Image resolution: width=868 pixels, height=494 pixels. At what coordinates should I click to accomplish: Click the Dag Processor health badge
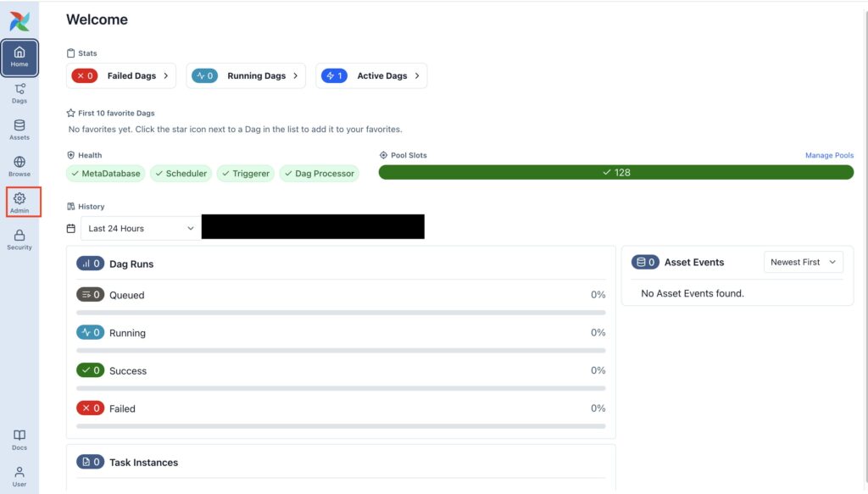click(320, 173)
